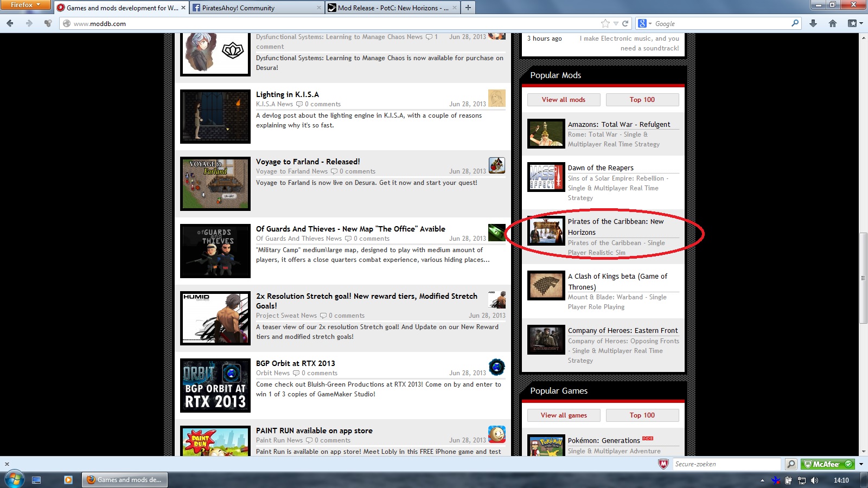
Task: Open the search engine selector dropdown arrow
Action: (650, 23)
